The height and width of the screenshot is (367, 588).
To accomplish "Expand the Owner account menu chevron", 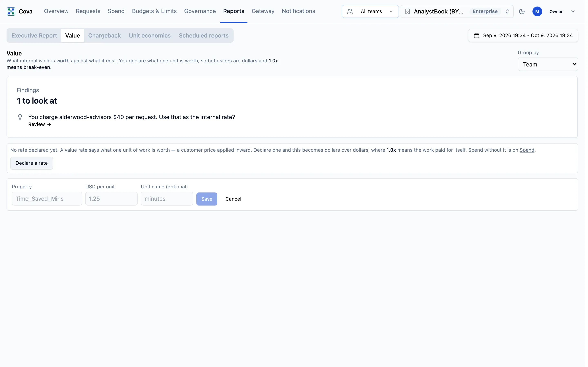I will coord(573,11).
